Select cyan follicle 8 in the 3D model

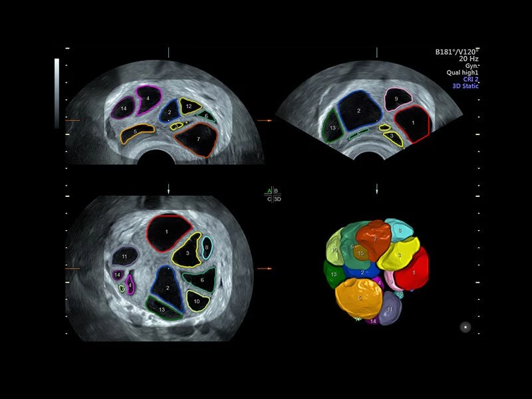point(400,229)
